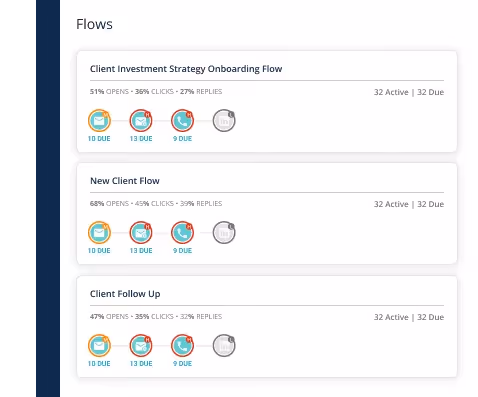Click "9 DUE" in Client Follow Up
Image resolution: width=478 pixels, height=397 pixels.
pyautogui.click(x=182, y=364)
